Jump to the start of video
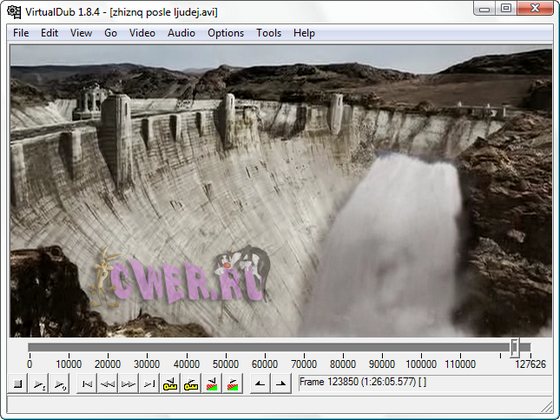 87,384
